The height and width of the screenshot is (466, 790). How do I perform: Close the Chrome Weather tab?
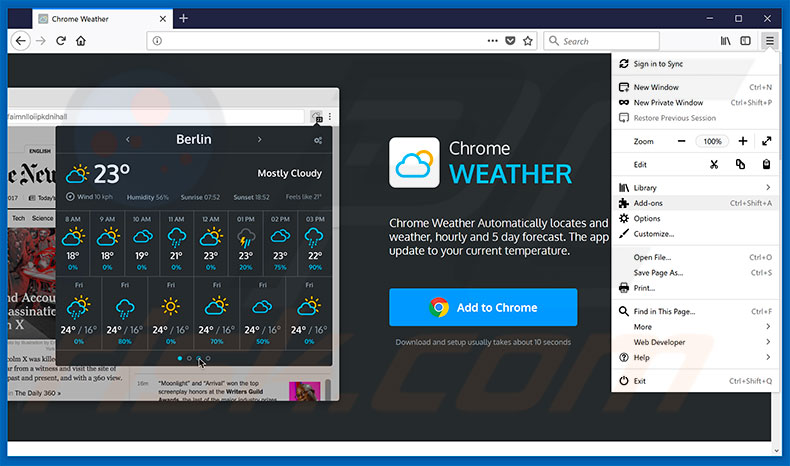tap(163, 19)
